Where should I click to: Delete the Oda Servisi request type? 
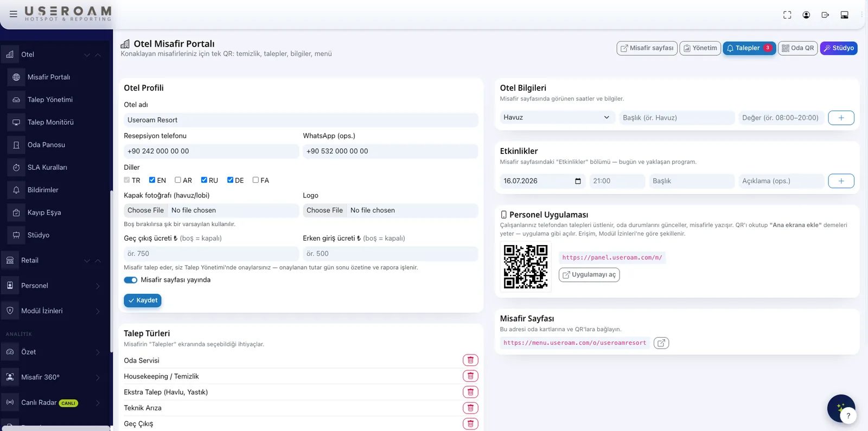(x=470, y=360)
